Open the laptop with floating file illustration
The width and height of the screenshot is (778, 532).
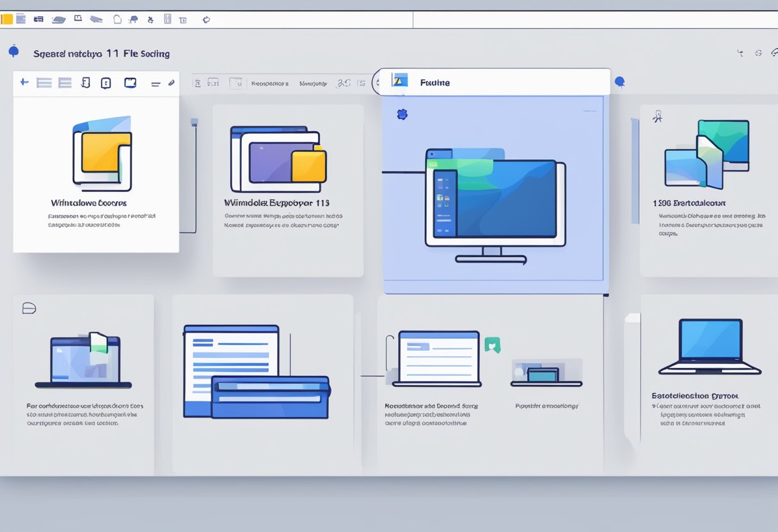83,360
